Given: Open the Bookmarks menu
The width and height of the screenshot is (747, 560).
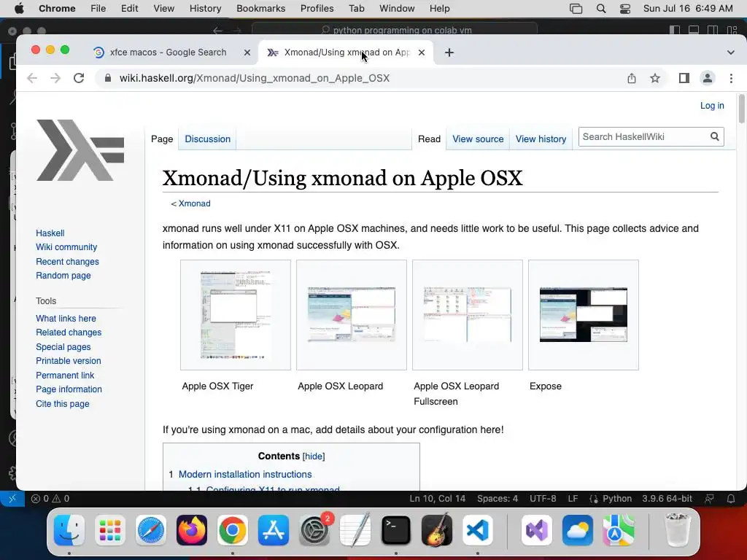Looking at the screenshot, I should pyautogui.click(x=260, y=9).
